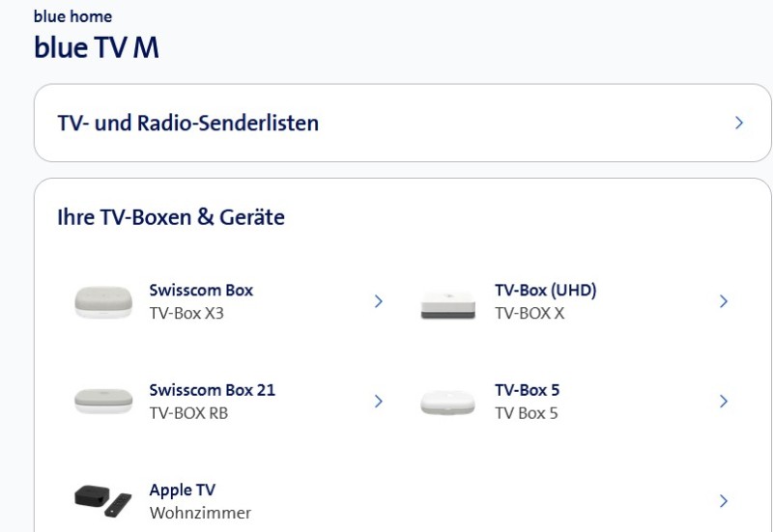Select the Swisscom Box title
This screenshot has height=532, width=773.
201,290
